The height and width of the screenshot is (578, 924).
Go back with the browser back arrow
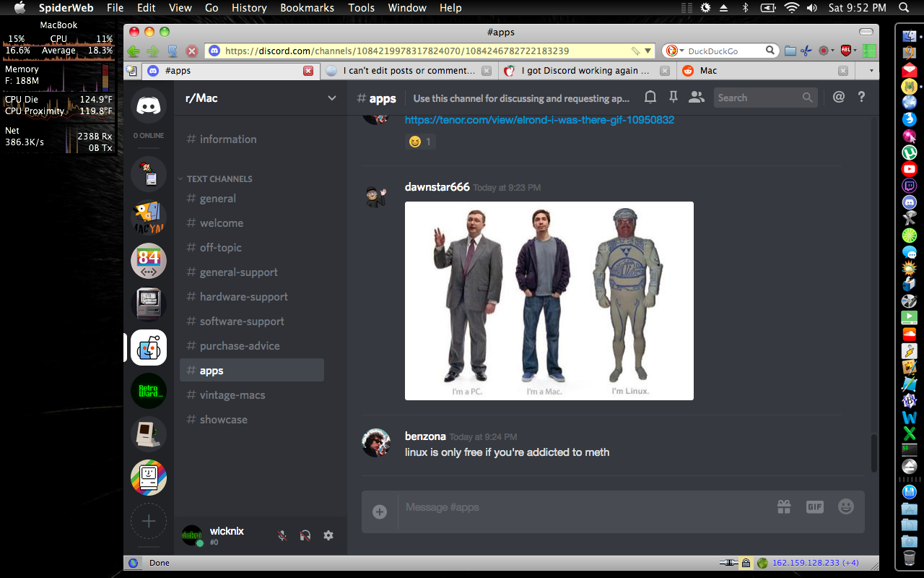(x=134, y=51)
